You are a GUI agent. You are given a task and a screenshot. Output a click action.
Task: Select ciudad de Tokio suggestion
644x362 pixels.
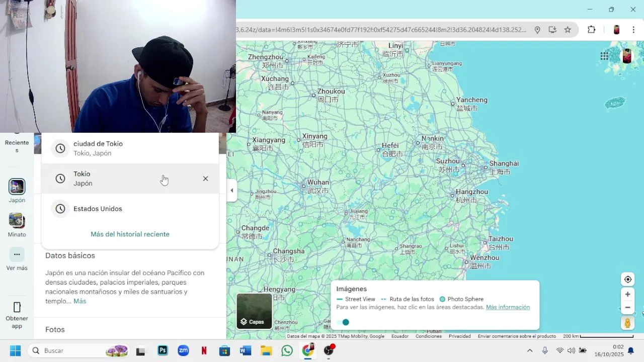(x=130, y=148)
